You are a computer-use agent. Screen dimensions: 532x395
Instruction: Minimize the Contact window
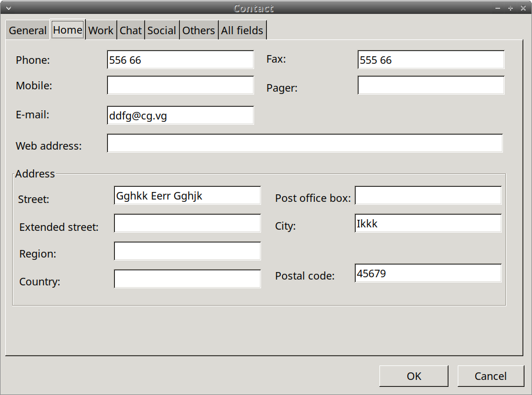(498, 8)
